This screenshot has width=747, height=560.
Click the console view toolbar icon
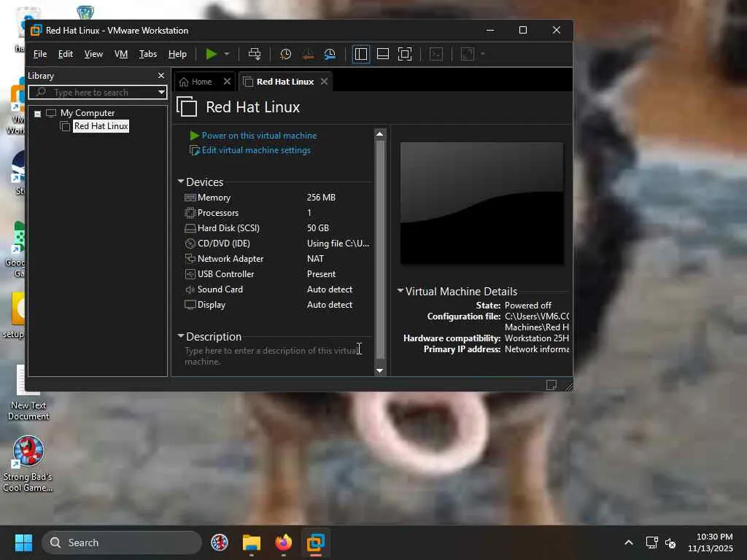436,54
